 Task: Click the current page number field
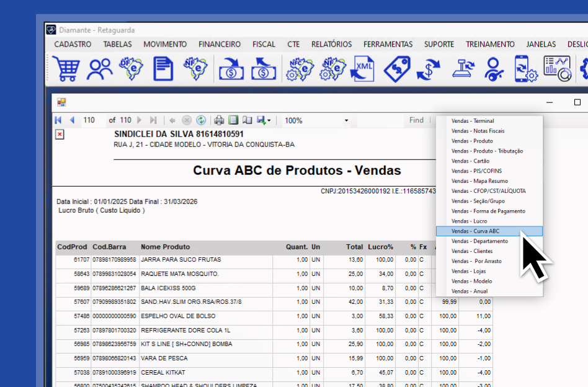pos(91,120)
